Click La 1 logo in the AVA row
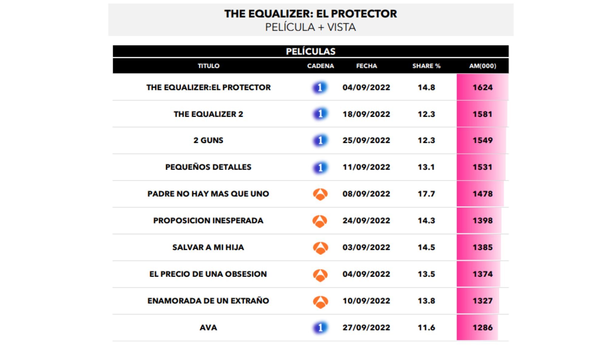607x364 pixels. 320,328
